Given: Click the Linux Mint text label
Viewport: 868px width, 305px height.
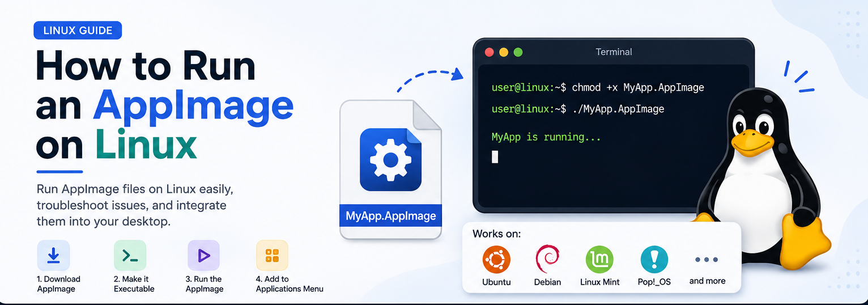Looking at the screenshot, I should click(600, 282).
